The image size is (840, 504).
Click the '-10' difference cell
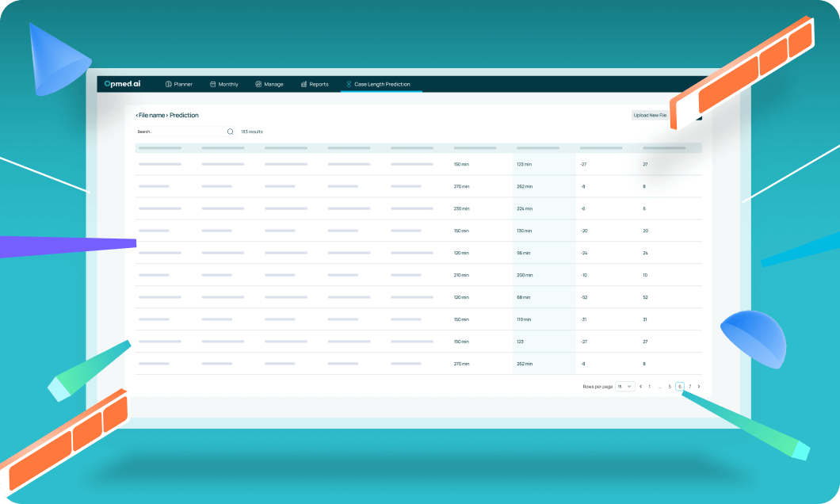(x=584, y=275)
